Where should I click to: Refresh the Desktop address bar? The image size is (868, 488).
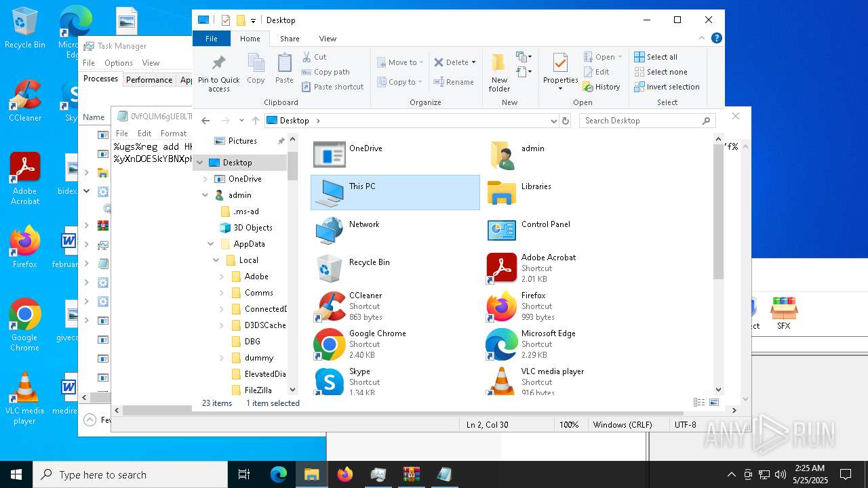coord(566,121)
